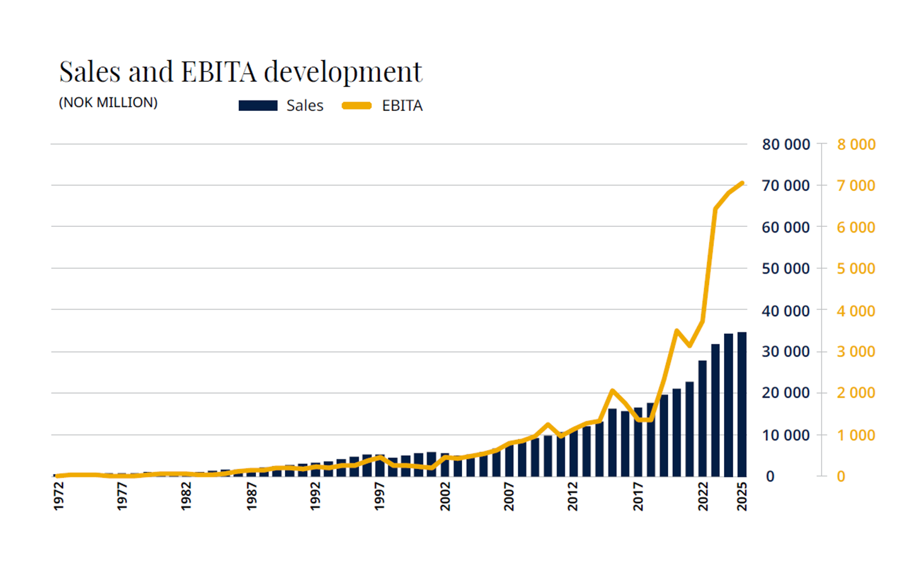Click the 2007 x-axis year label
The height and width of the screenshot is (578, 924).
pyautogui.click(x=509, y=496)
